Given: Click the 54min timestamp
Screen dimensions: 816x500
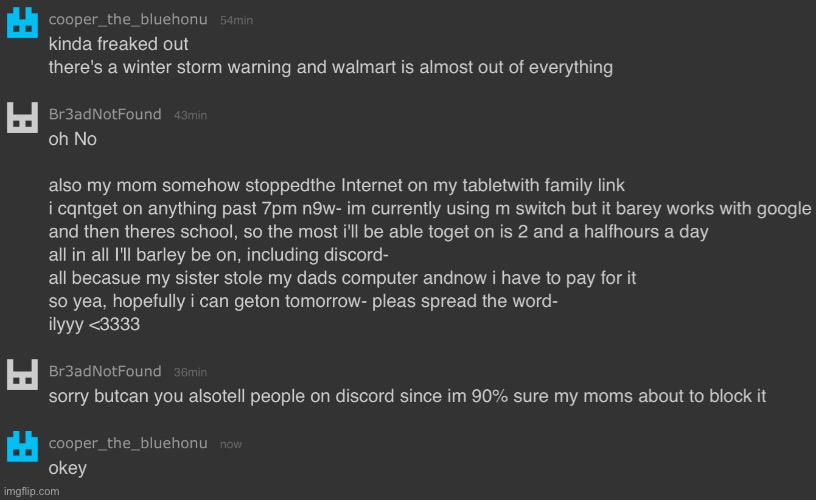Looking at the screenshot, I should [236, 20].
